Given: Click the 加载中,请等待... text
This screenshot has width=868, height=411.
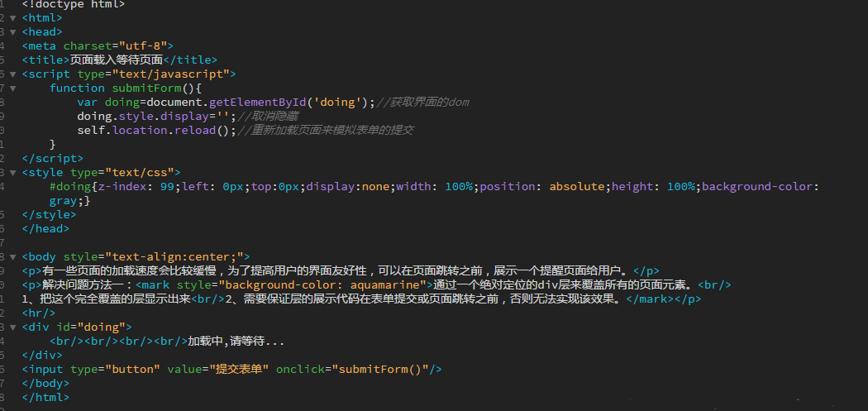Looking at the screenshot, I should pos(236,341).
